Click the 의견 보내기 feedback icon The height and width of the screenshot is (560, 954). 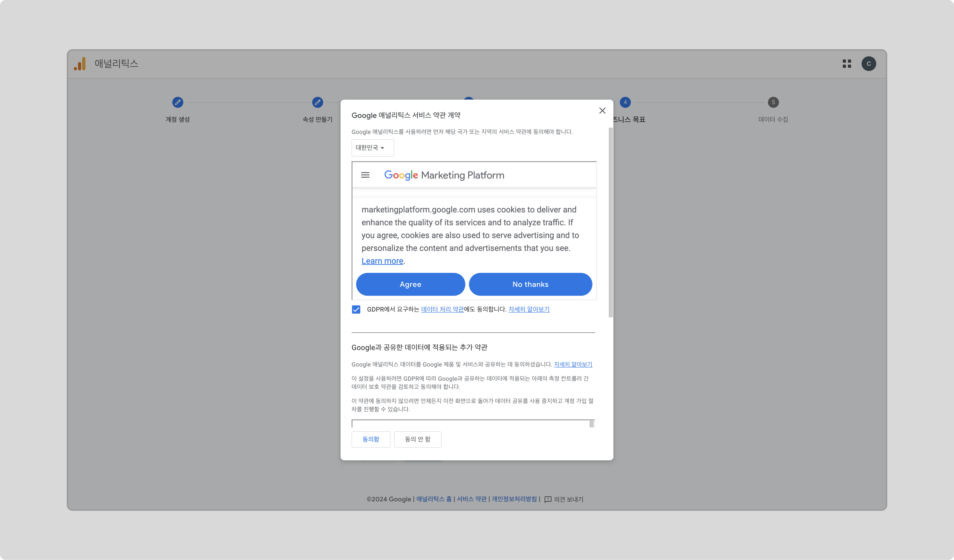547,499
